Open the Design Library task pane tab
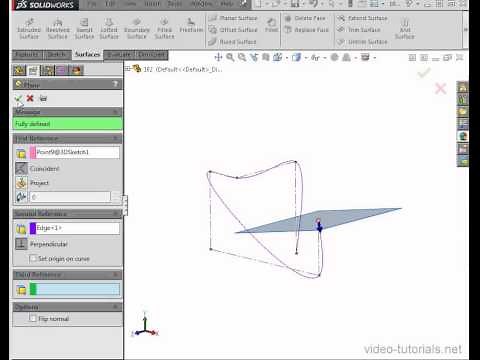The width and height of the screenshot is (480, 360). pyautogui.click(x=463, y=100)
